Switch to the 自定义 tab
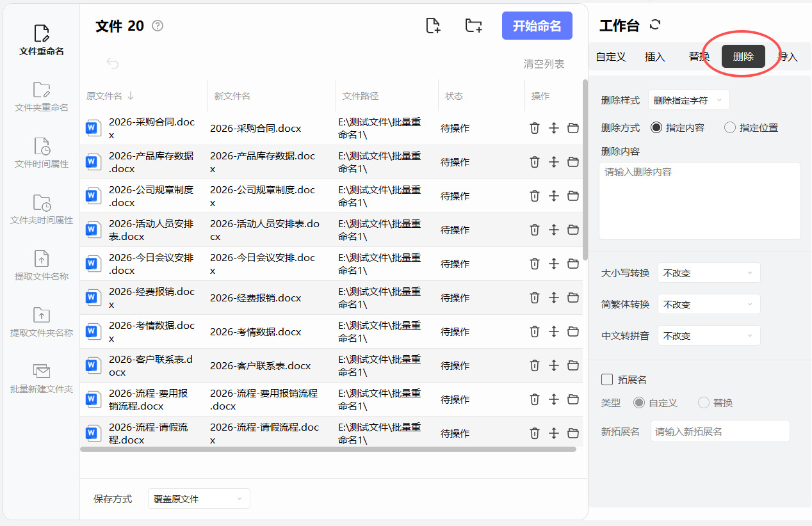 point(610,57)
